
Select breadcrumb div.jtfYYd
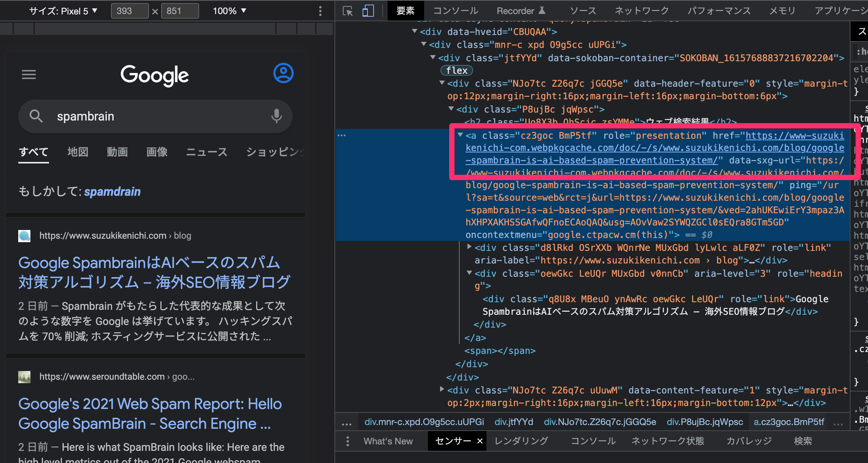514,422
